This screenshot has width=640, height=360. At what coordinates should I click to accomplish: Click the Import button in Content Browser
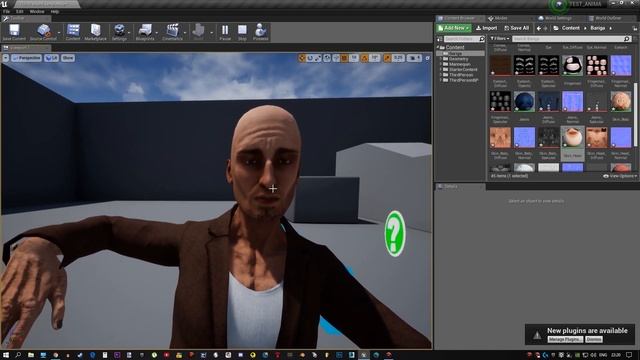point(486,28)
